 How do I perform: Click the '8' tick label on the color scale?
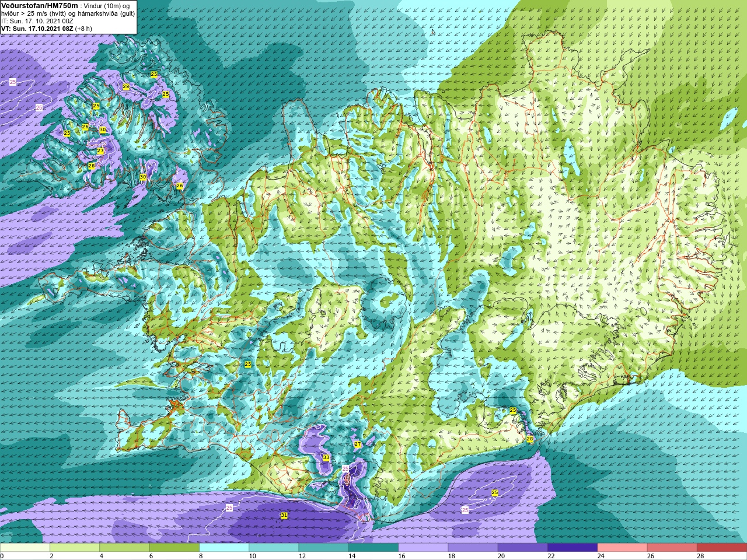202,556
